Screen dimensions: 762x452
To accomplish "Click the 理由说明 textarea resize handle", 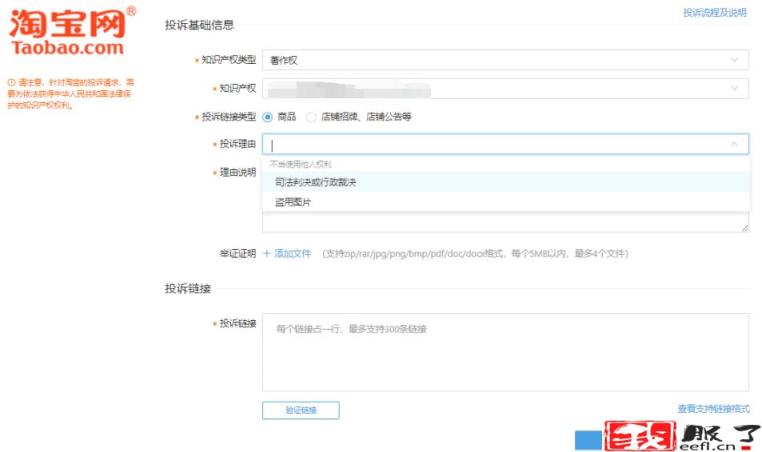I will click(x=745, y=229).
